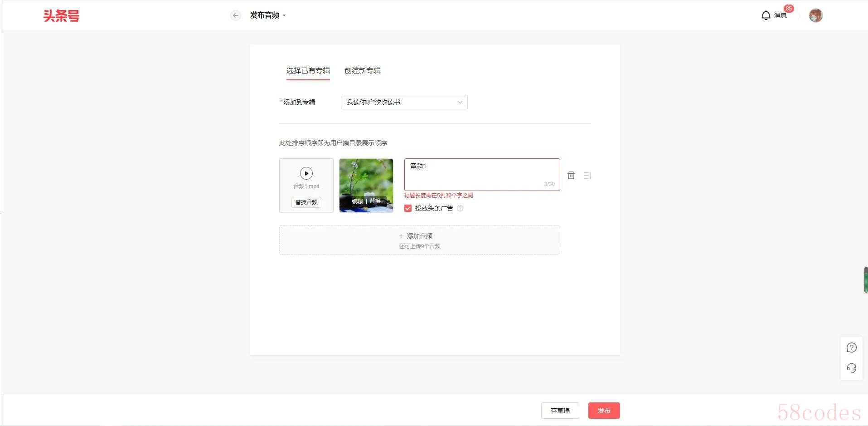
Task: Go back using the arrow button
Action: (235, 15)
